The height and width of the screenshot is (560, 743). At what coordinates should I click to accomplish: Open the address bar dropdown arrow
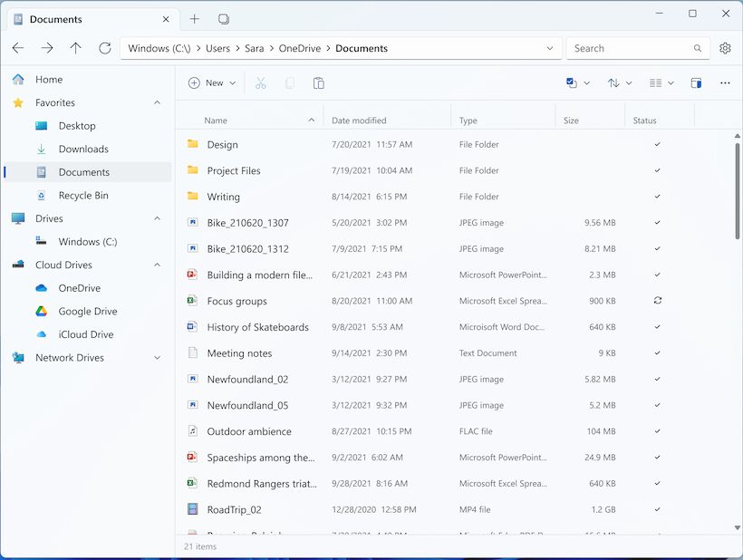(x=549, y=48)
